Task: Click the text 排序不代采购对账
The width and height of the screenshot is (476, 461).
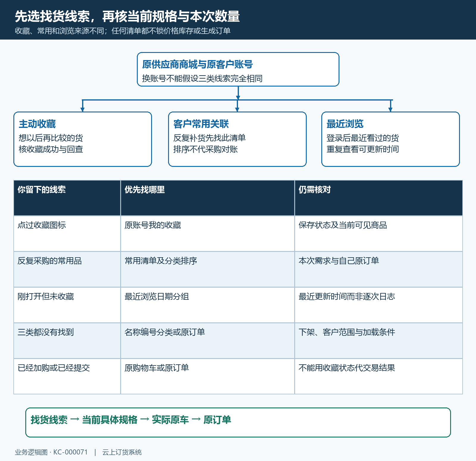Action: pos(205,149)
